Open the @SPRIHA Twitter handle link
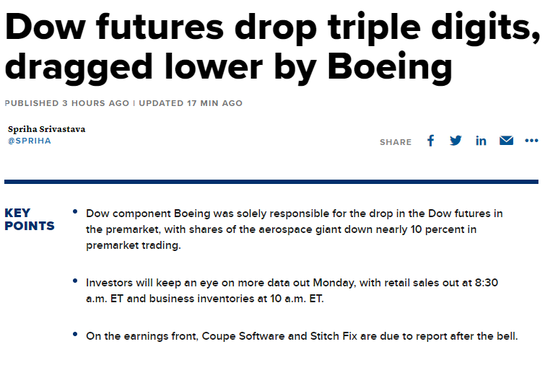 (29, 141)
